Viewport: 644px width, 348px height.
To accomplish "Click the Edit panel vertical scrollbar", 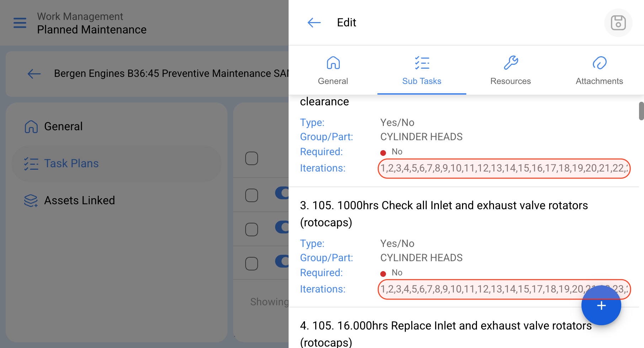I will click(641, 111).
